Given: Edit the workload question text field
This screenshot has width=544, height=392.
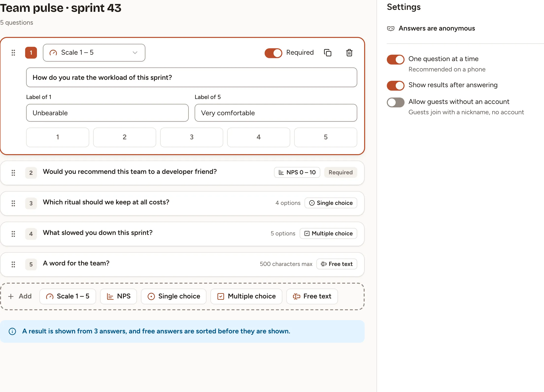Looking at the screenshot, I should (192, 77).
